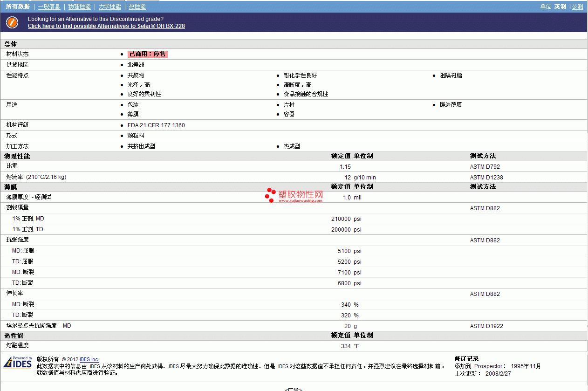Select the 薄膜厚度 - 经测试 row label
Image resolution: width=588 pixels, height=391 pixels.
[29, 197]
